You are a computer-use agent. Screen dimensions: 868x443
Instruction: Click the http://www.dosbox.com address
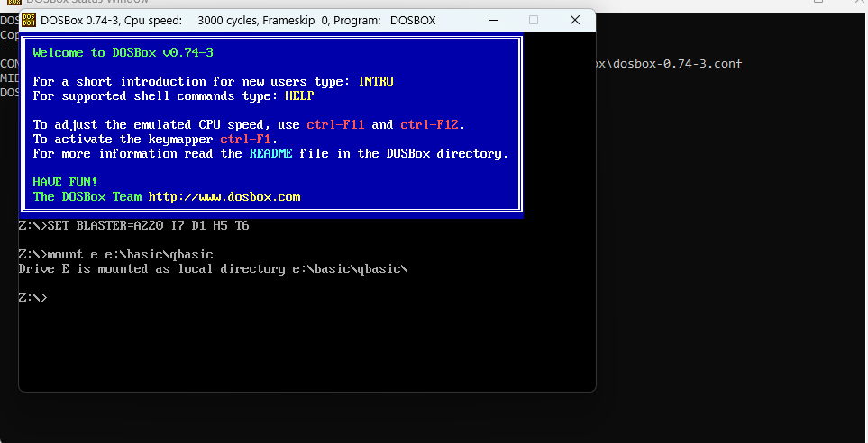(x=224, y=197)
